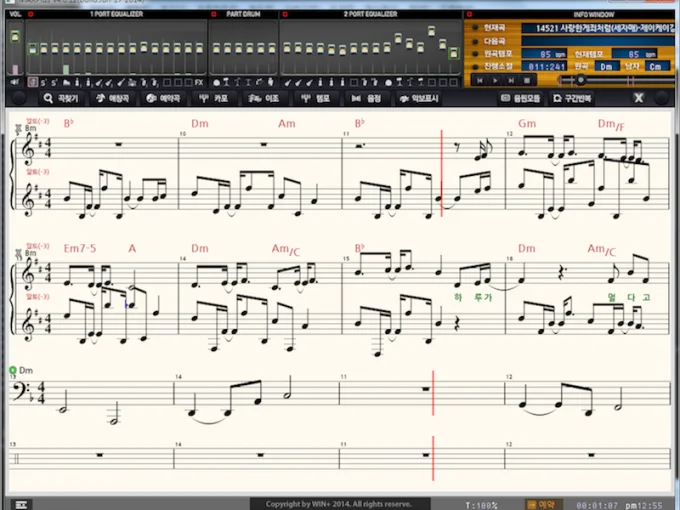The height and width of the screenshot is (510, 680).
Task: Click the play button in Info Window
Action: (495, 80)
